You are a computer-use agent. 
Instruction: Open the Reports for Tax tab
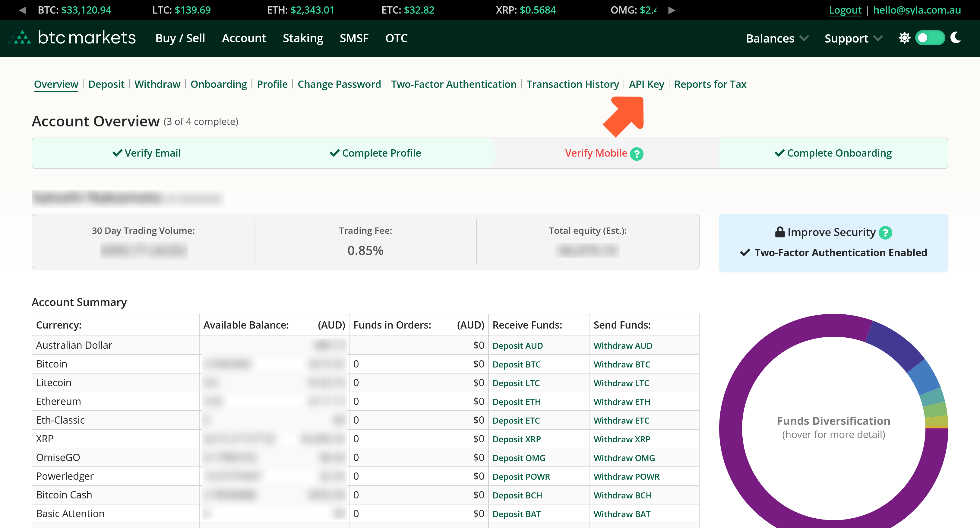click(x=710, y=84)
